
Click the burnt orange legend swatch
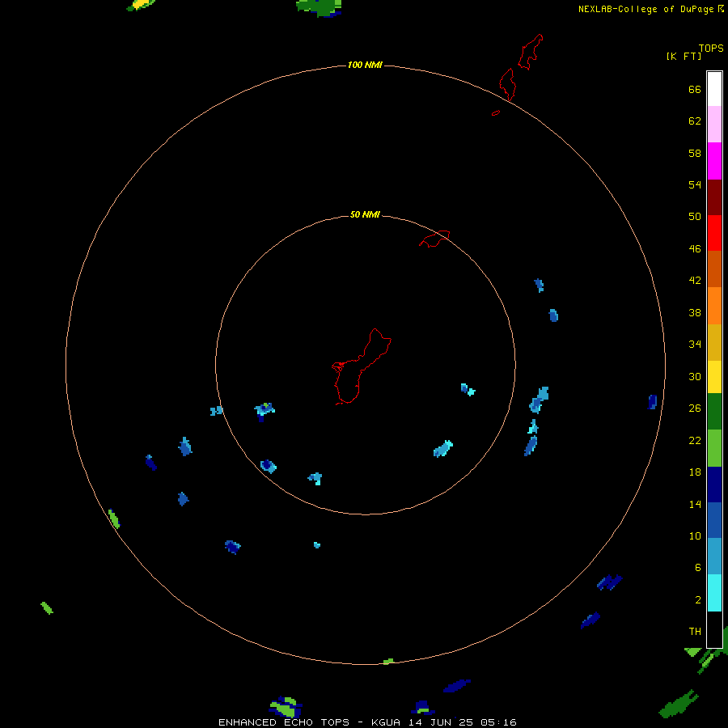[714, 269]
